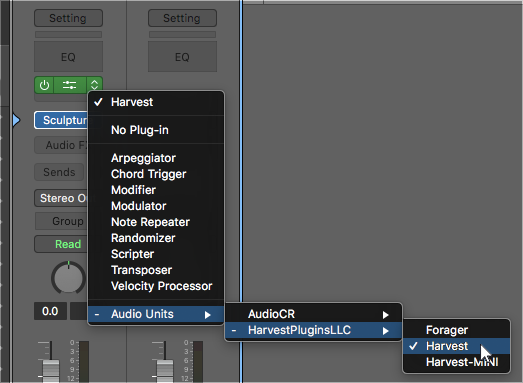Click the first channel pan knob

(68, 278)
